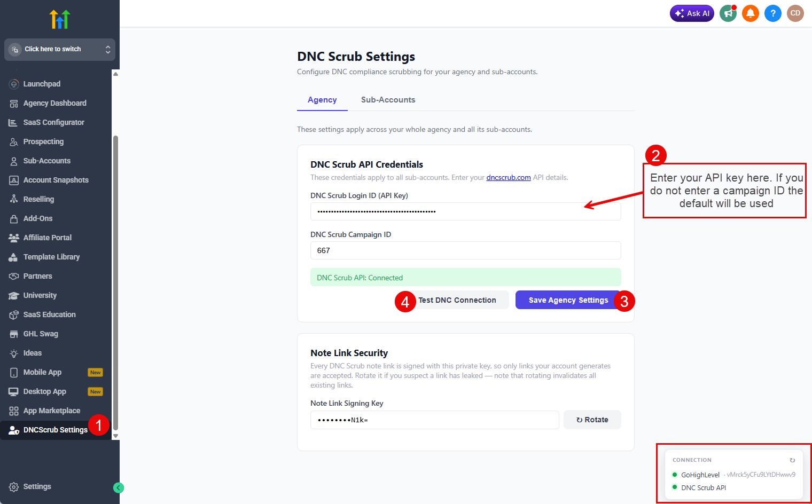The image size is (812, 504).
Task: Click the New badge beside Mobile App
Action: click(96, 373)
